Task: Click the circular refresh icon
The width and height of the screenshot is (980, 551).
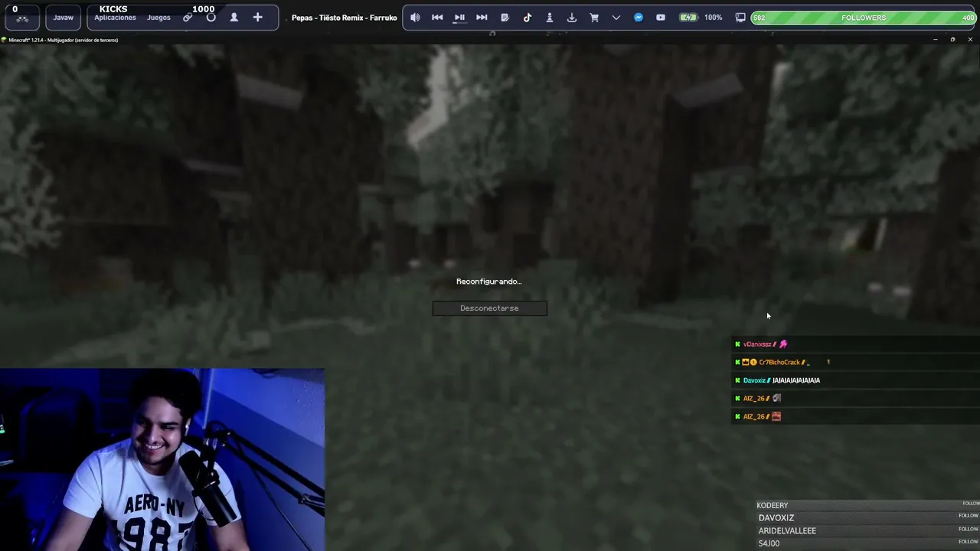Action: pos(211,18)
